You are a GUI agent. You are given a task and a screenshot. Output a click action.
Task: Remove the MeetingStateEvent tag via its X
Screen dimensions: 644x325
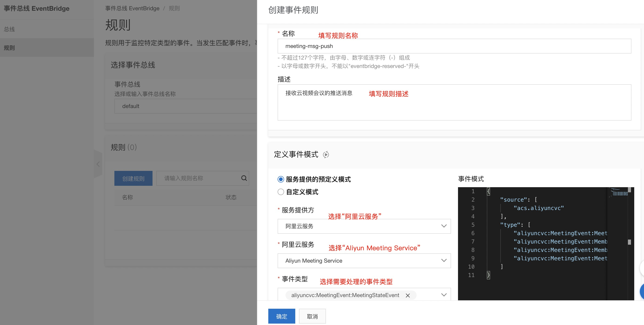click(408, 295)
